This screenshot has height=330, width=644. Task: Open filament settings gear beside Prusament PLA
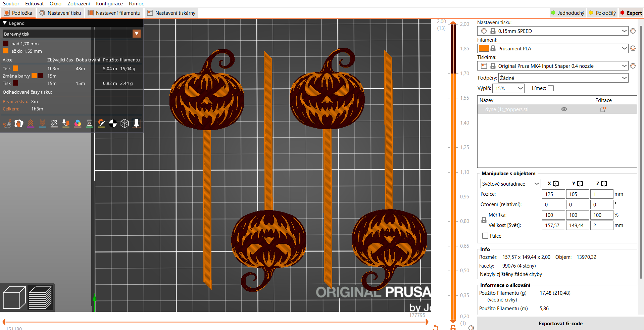(x=633, y=48)
